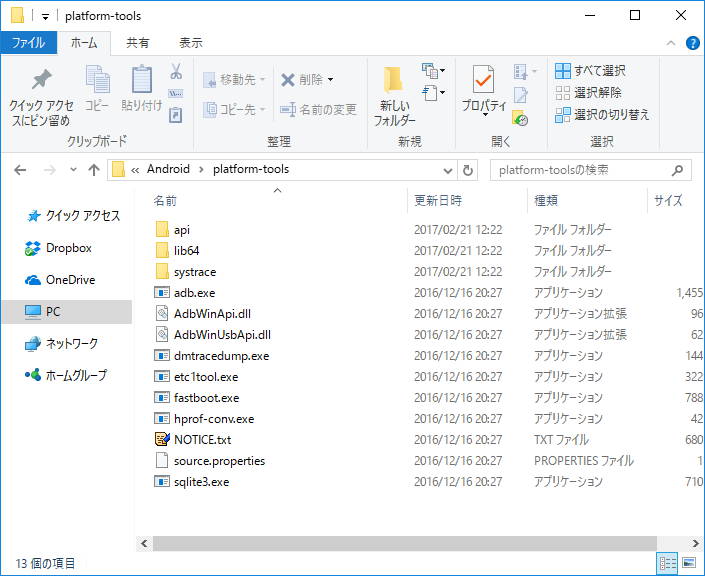Open Properties (プロパティ) from ribbon
This screenshot has height=576, width=705.
pyautogui.click(x=484, y=90)
